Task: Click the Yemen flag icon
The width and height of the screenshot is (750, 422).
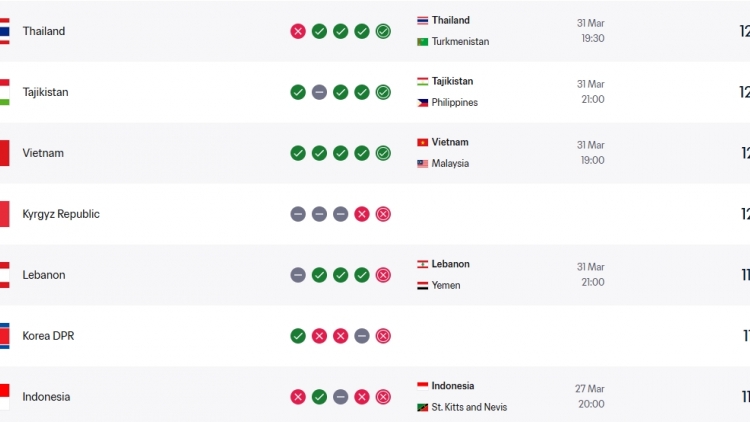Action: coord(423,286)
